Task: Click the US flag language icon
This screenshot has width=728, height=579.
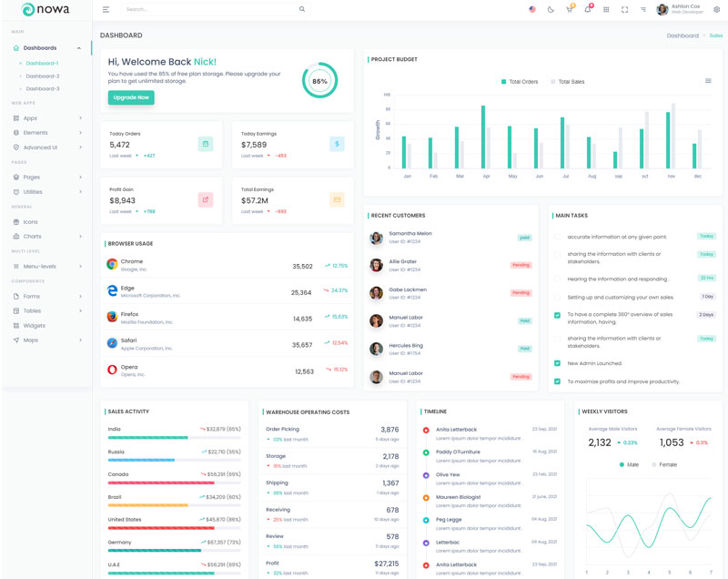Action: (532, 9)
